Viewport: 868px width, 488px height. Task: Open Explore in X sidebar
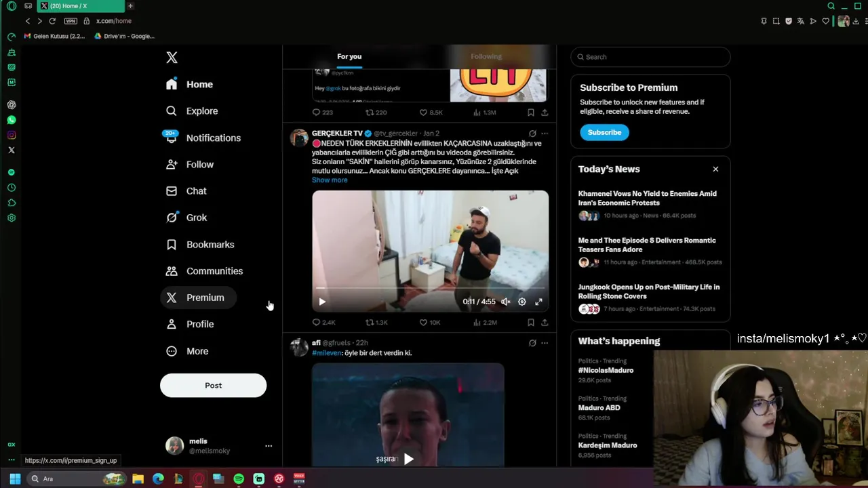pyautogui.click(x=193, y=111)
